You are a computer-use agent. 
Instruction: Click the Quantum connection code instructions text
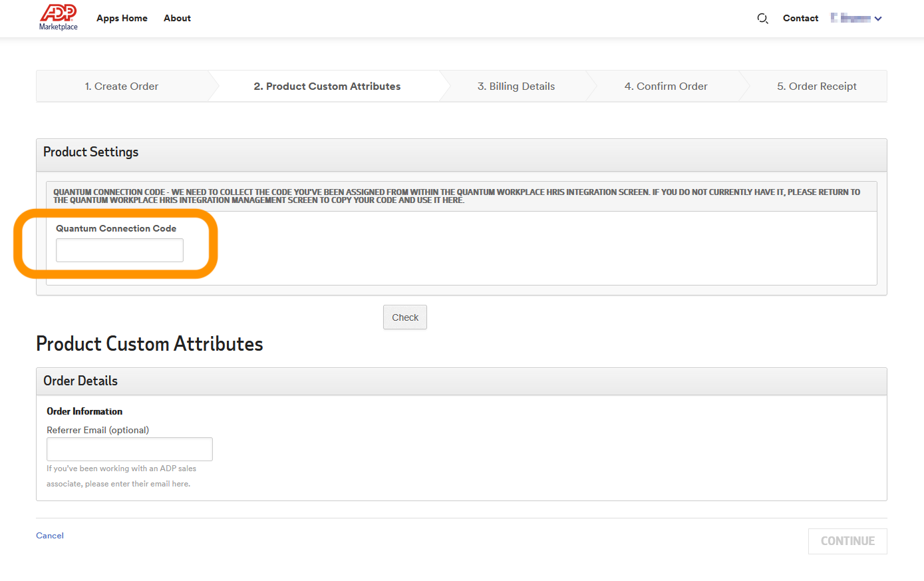pos(456,196)
